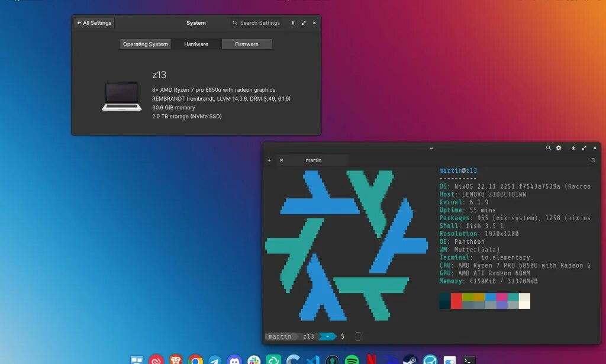Image resolution: width=606 pixels, height=364 pixels.
Task: Select the AMD Ryzen 7 pro 6850u line
Action: [213, 89]
